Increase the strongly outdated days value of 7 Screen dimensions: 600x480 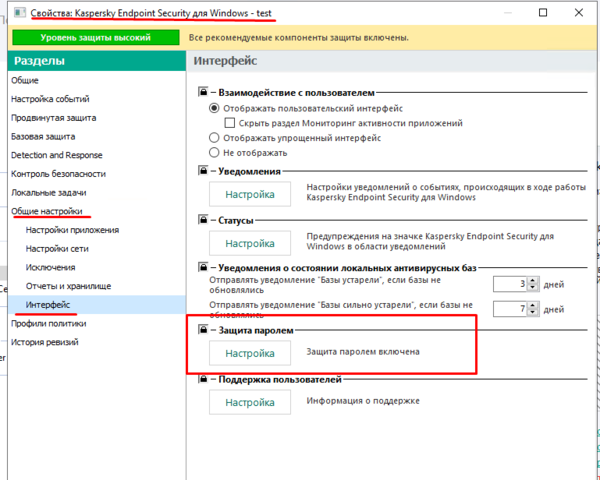click(x=533, y=305)
